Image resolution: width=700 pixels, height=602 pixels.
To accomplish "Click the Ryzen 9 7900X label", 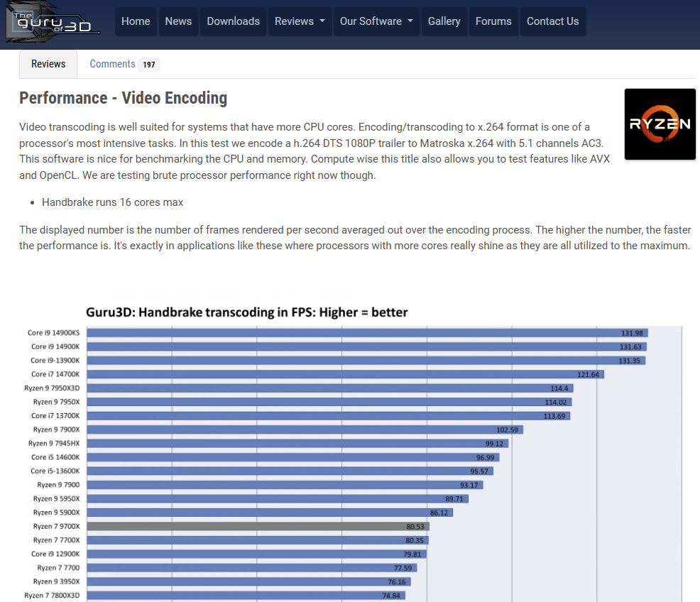I will [56, 429].
